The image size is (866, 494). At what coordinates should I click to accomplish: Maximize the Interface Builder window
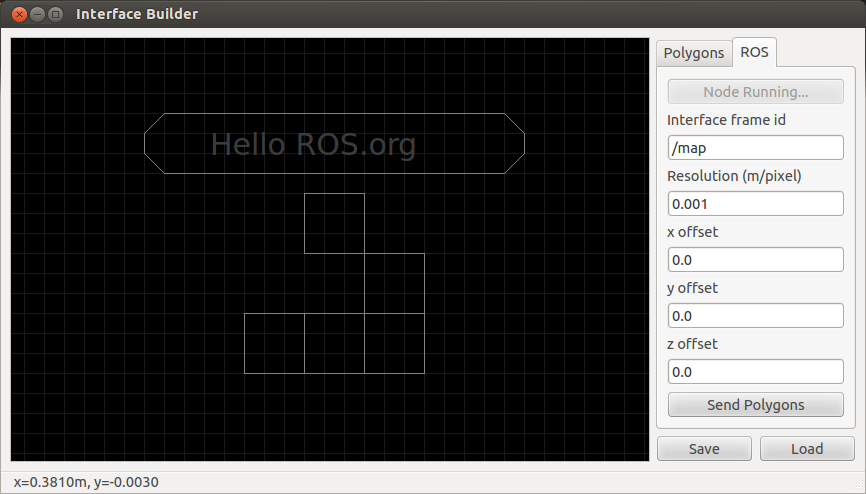tap(55, 14)
